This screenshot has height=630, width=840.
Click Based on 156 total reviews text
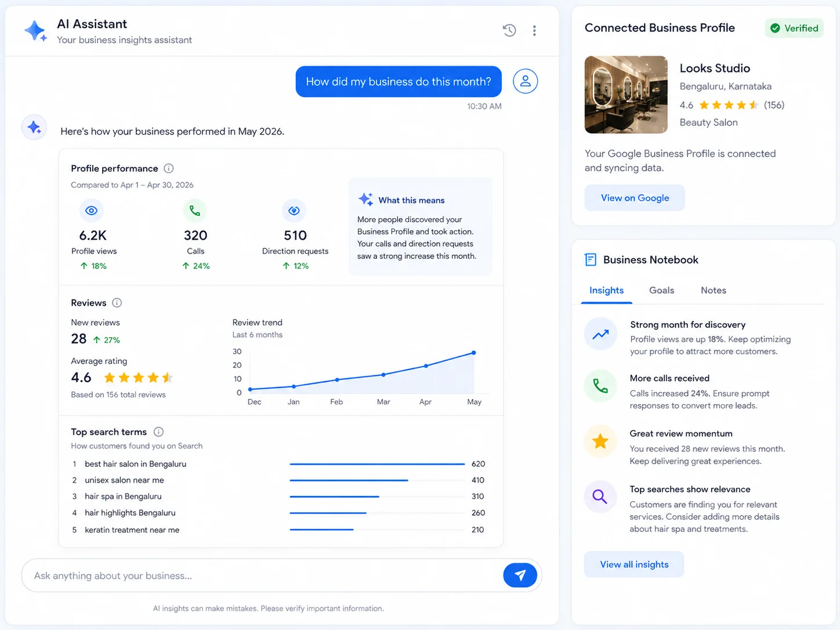pyautogui.click(x=118, y=394)
